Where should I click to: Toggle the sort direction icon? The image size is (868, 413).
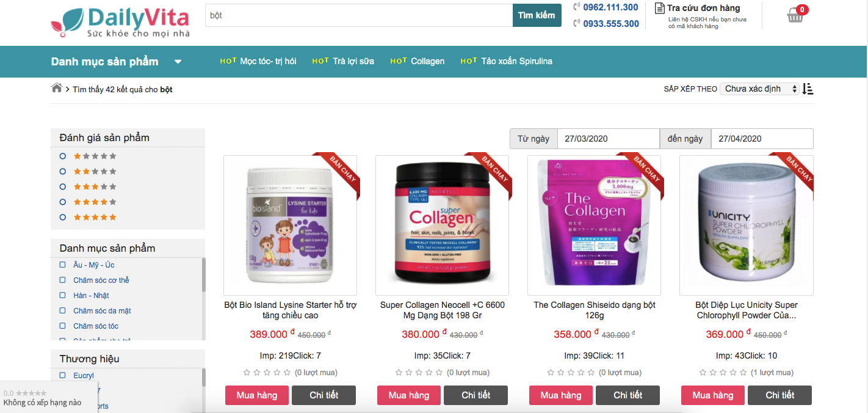click(808, 89)
